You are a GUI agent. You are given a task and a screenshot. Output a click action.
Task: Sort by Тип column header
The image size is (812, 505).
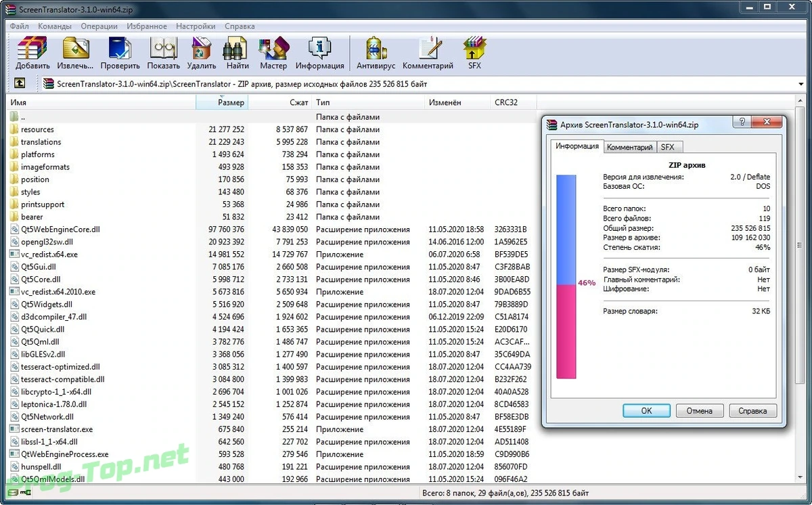(x=368, y=102)
